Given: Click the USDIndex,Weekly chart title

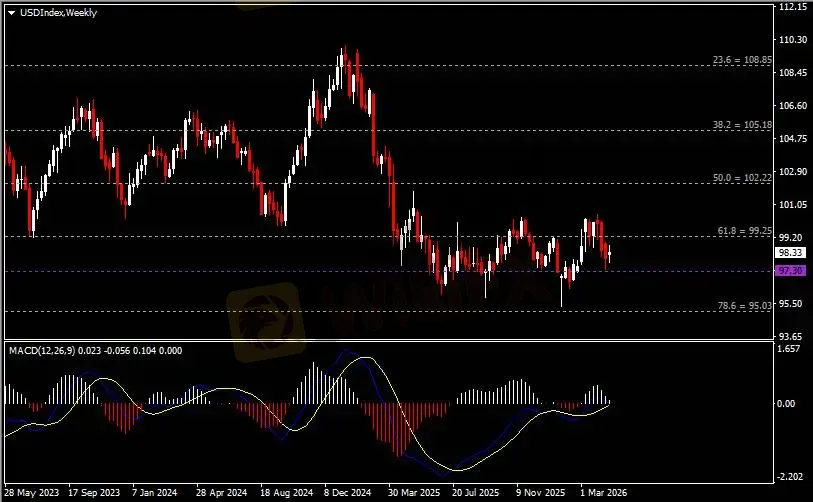Looking at the screenshot, I should pyautogui.click(x=50, y=11).
